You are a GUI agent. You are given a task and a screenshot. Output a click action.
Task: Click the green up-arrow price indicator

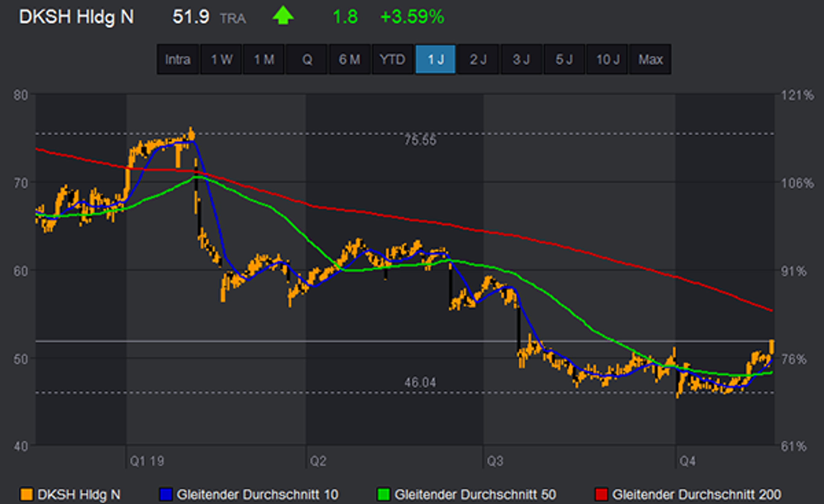(x=283, y=16)
